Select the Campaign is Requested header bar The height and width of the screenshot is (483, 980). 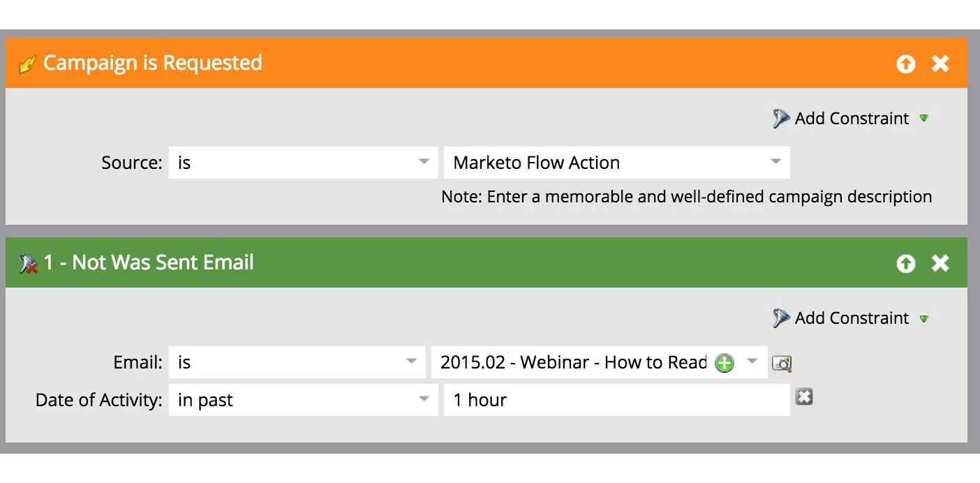pos(487,63)
